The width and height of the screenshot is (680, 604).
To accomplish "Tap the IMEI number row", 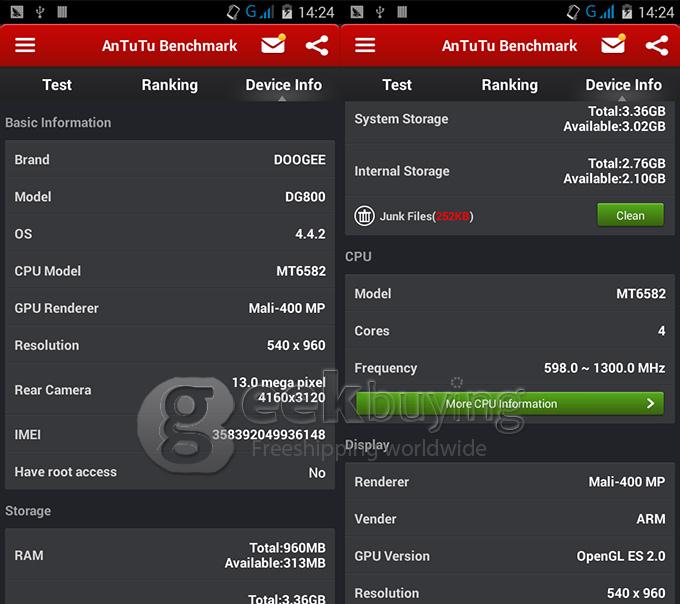I will point(170,434).
